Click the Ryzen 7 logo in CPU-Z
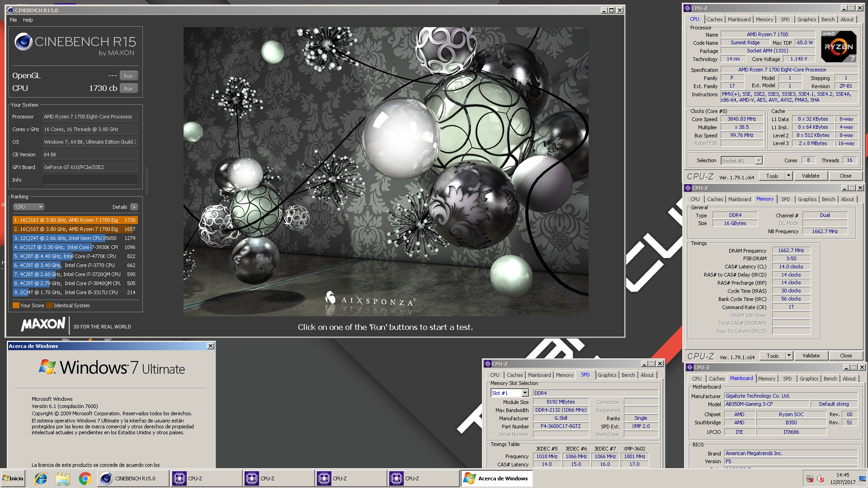 (839, 47)
